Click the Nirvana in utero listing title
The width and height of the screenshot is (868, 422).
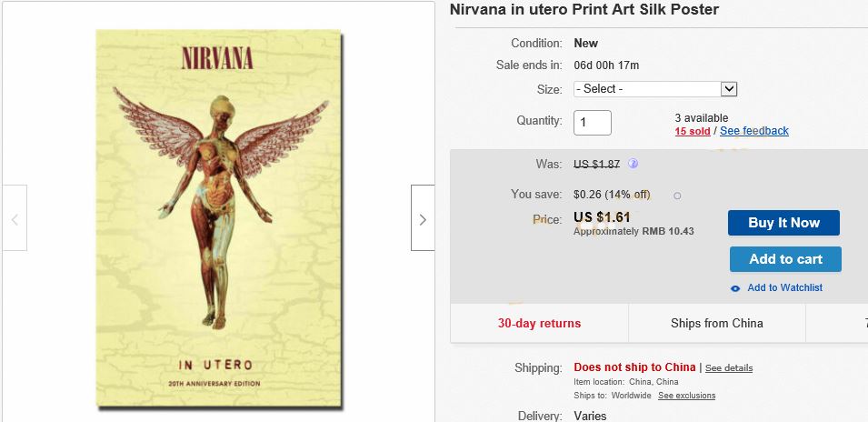pyautogui.click(x=584, y=10)
